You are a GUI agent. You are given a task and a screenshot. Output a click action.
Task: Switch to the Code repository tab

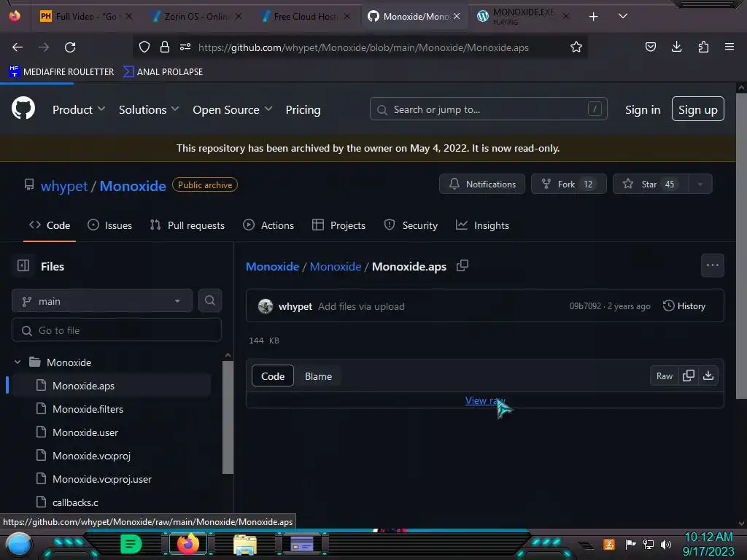click(50, 225)
